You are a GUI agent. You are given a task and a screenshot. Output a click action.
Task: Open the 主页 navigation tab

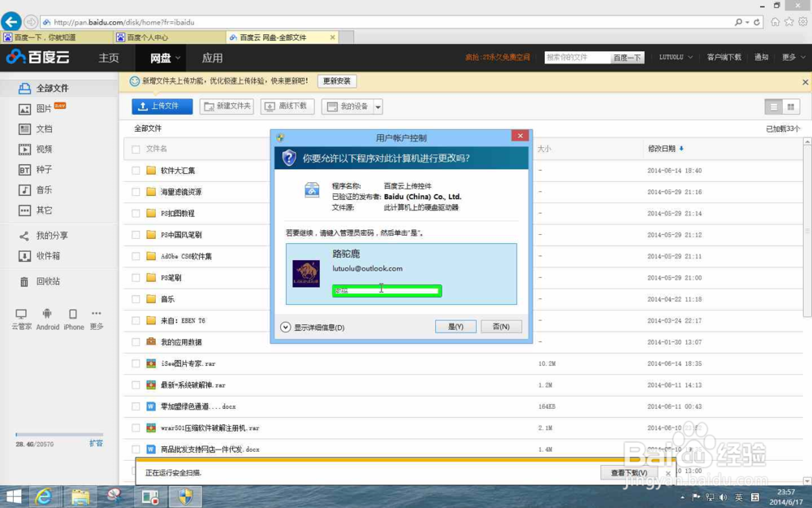pos(109,58)
